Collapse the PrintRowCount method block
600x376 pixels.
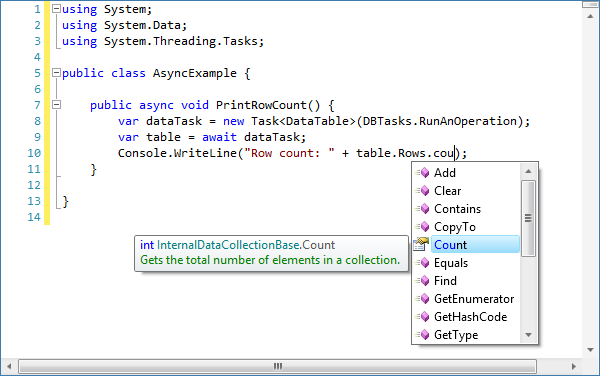coord(56,104)
